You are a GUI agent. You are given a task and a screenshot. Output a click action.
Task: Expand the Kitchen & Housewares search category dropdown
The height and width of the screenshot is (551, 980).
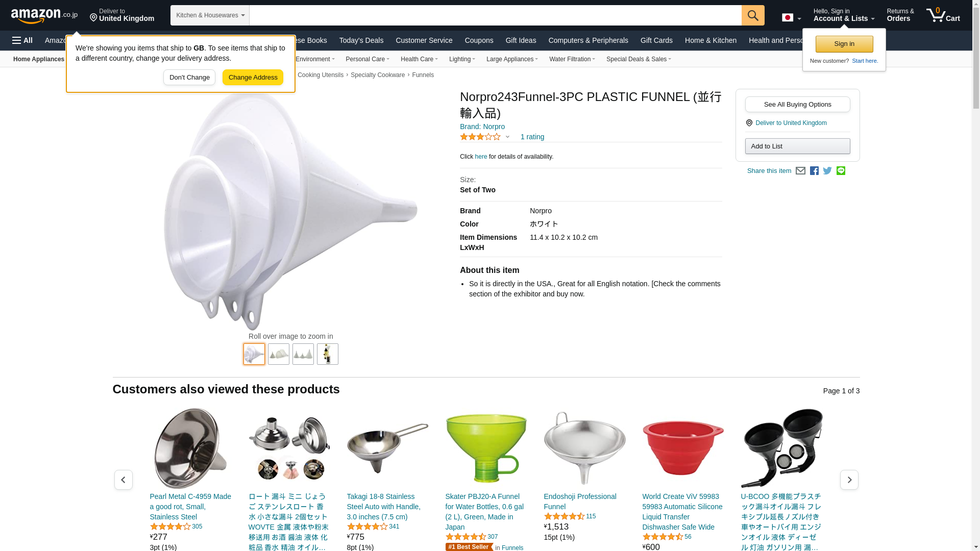210,15
